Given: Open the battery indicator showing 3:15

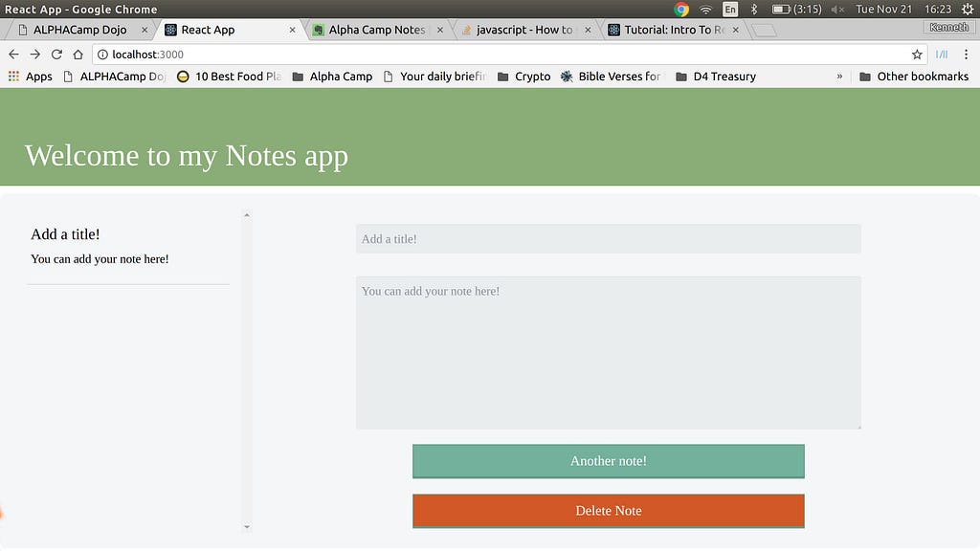Looking at the screenshot, I should point(796,9).
